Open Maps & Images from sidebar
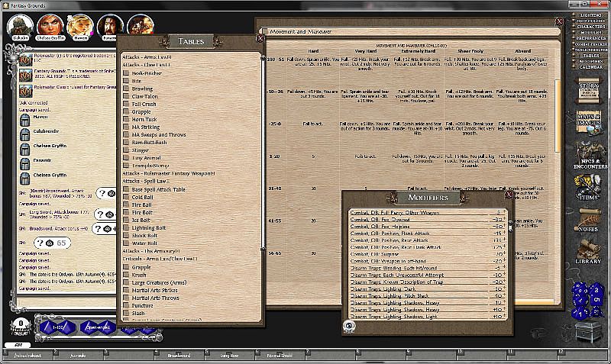The width and height of the screenshot is (611, 364). [590, 120]
